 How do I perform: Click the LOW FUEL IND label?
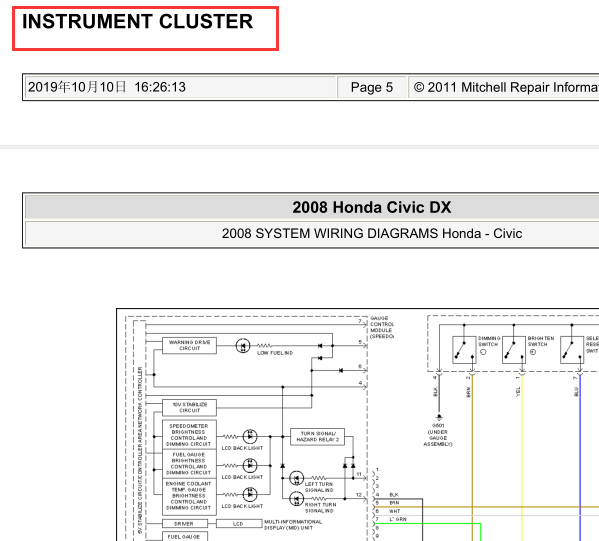(275, 353)
